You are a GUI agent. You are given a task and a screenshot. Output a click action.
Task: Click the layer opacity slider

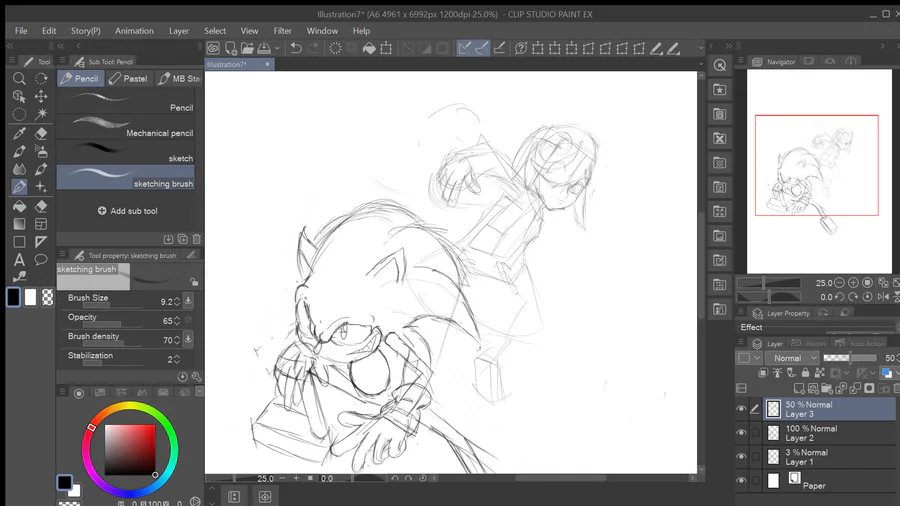(x=850, y=358)
